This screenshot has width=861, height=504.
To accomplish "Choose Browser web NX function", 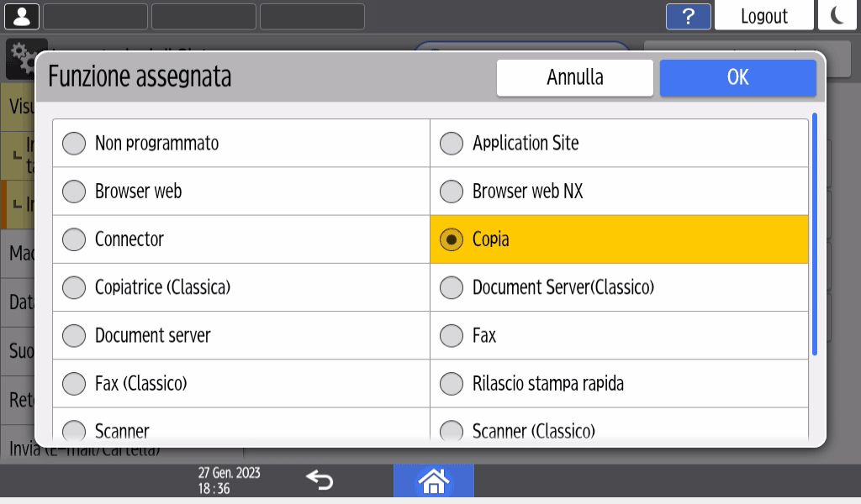I will click(452, 192).
